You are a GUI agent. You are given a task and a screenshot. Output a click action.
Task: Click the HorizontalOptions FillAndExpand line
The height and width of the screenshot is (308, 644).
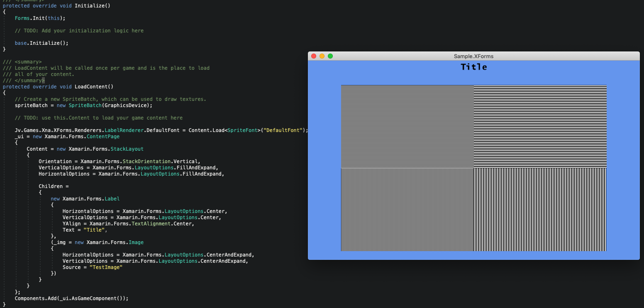pos(132,174)
